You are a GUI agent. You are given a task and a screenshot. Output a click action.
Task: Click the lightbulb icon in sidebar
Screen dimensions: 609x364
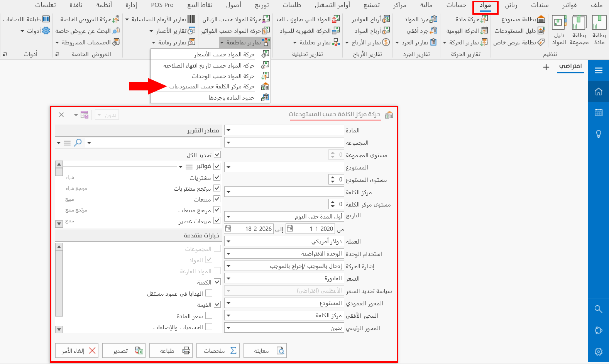tap(599, 134)
